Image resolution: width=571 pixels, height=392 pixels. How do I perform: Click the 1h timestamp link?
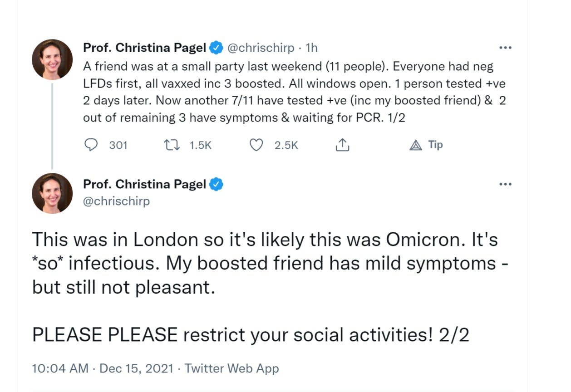pos(311,47)
